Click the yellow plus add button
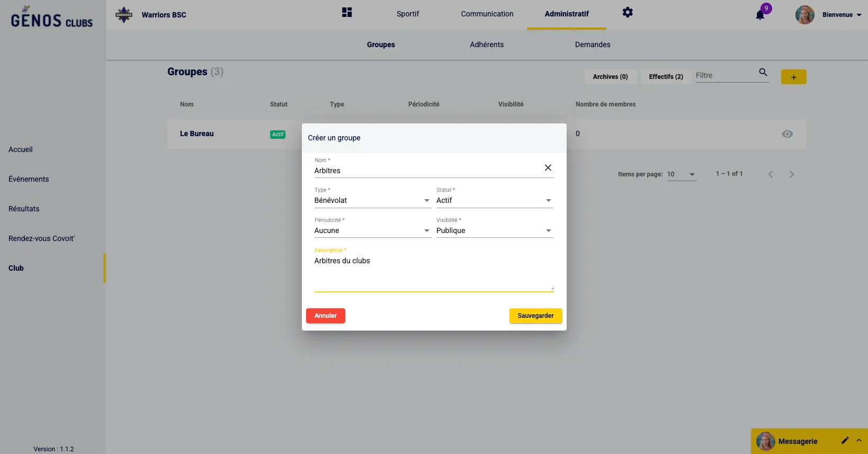The width and height of the screenshot is (868, 454). click(793, 77)
